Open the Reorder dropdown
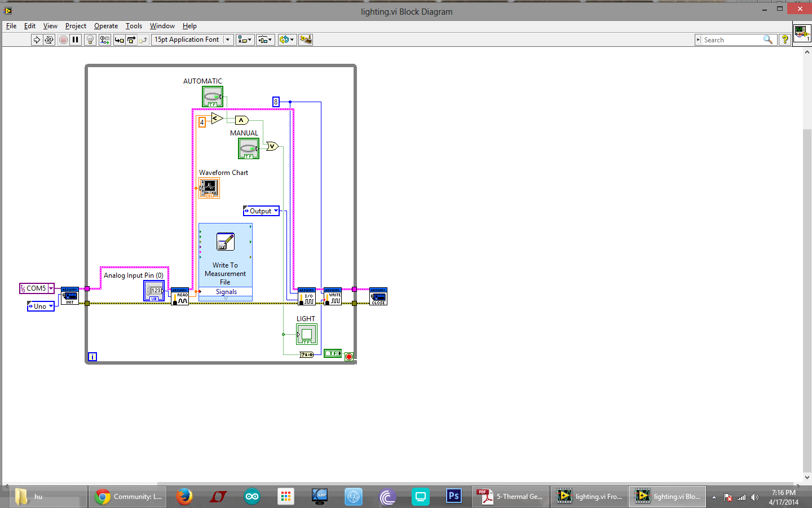812x508 pixels. 286,40
